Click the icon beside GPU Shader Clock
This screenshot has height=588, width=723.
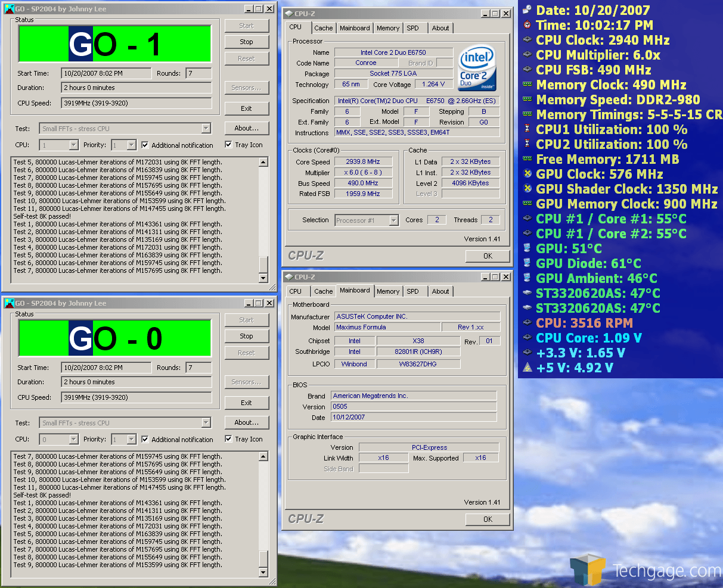coord(527,189)
